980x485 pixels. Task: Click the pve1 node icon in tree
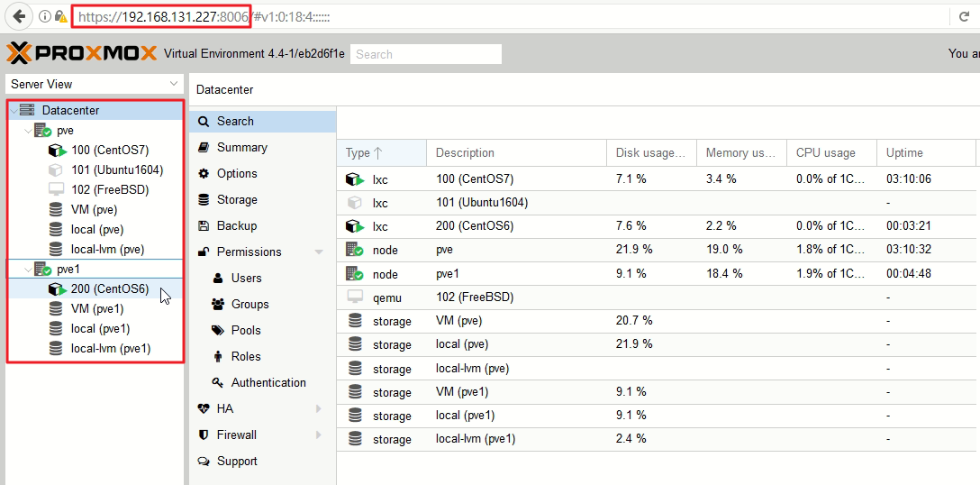point(41,270)
